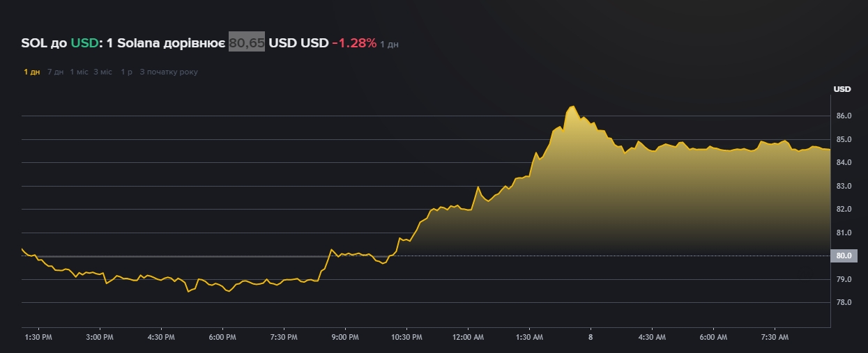Switch to the 3 міс range
Screen dimensions: 868x353
click(x=102, y=72)
